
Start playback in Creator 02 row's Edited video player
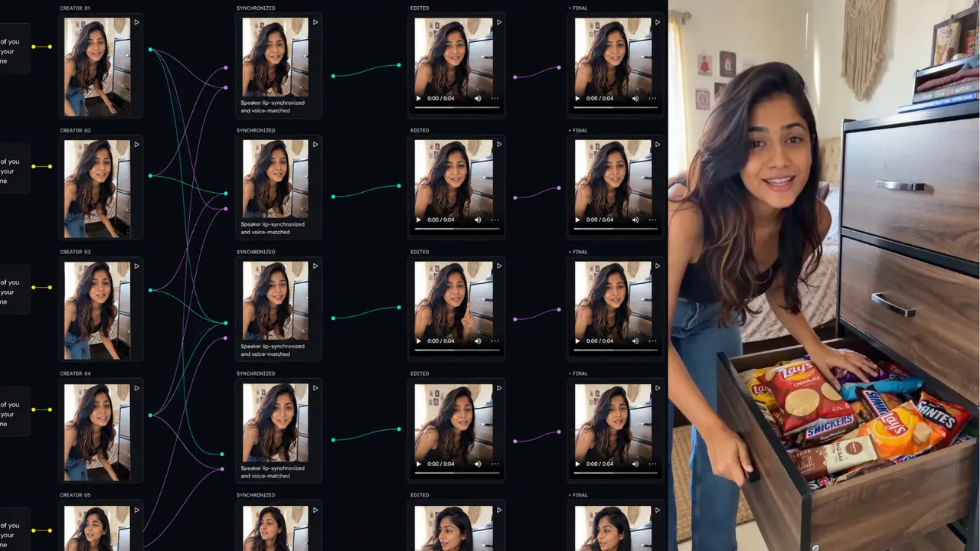point(419,220)
